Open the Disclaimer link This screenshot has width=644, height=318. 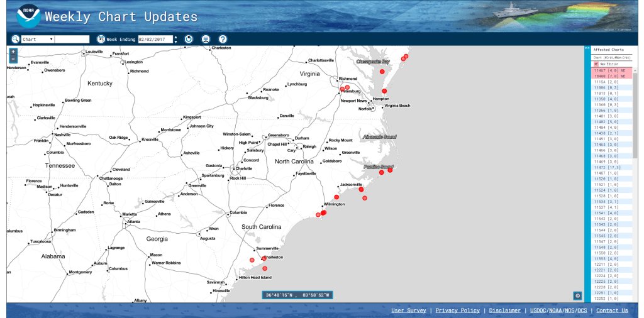pyautogui.click(x=505, y=310)
